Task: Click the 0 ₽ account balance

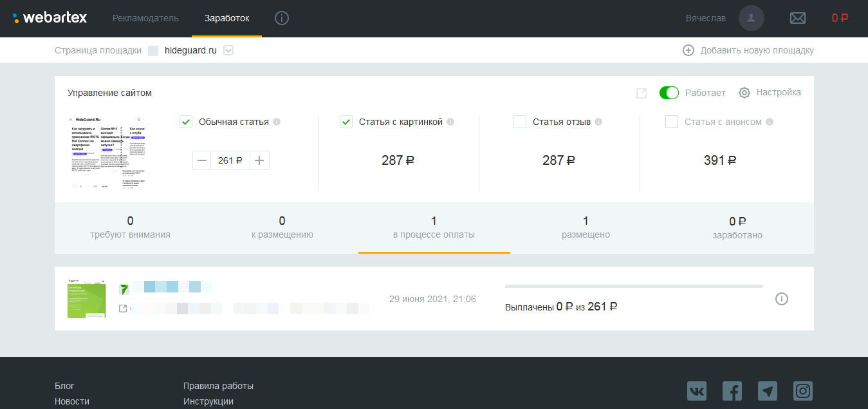Action: click(840, 18)
